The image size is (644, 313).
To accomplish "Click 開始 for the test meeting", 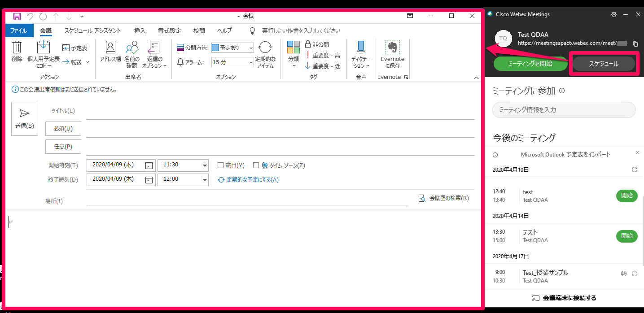I will (x=626, y=196).
